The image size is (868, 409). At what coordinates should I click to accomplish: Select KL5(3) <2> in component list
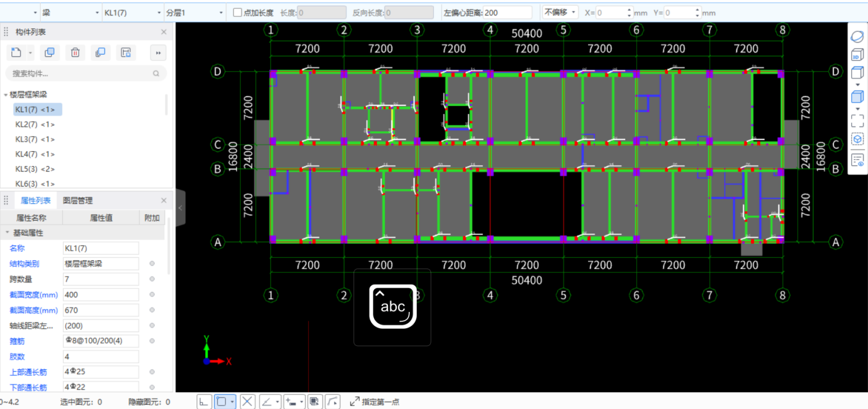pyautogui.click(x=35, y=169)
